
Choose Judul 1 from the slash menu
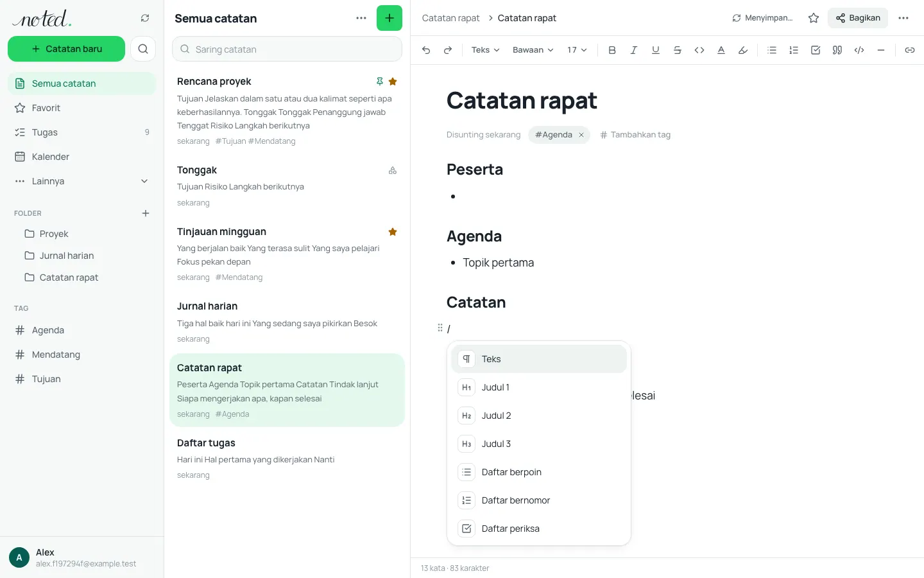[539, 387]
